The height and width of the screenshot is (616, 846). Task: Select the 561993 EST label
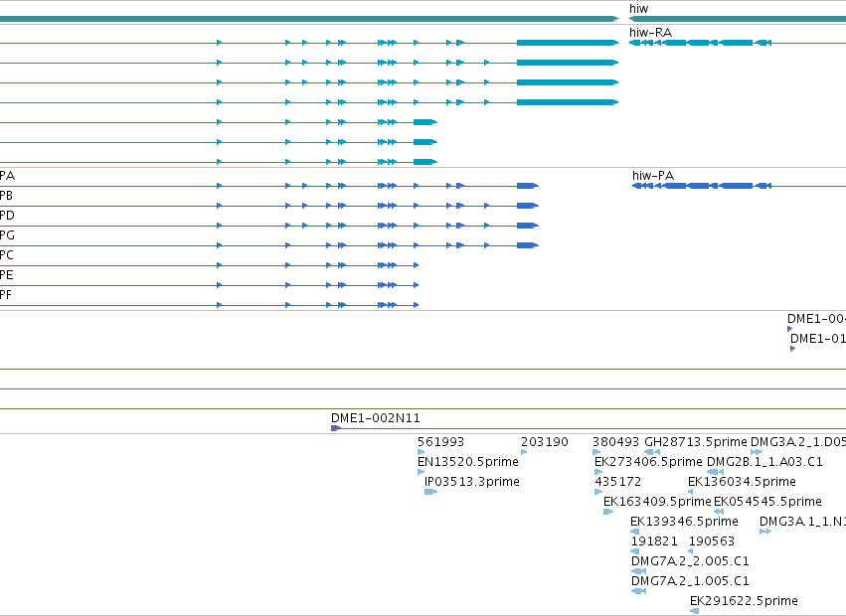pyautogui.click(x=440, y=442)
